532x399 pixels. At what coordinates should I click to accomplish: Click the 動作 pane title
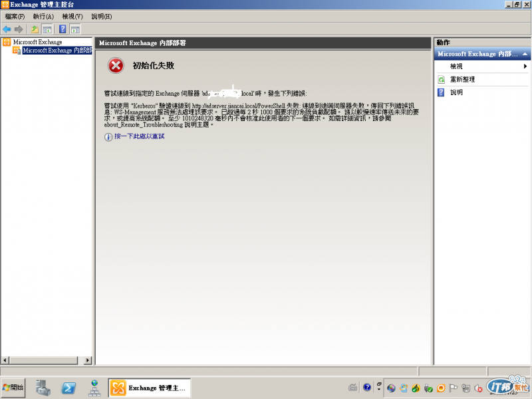tap(443, 43)
